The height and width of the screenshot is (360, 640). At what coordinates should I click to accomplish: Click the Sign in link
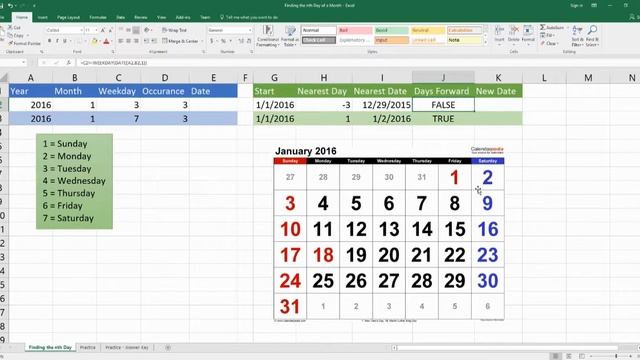pos(576,6)
